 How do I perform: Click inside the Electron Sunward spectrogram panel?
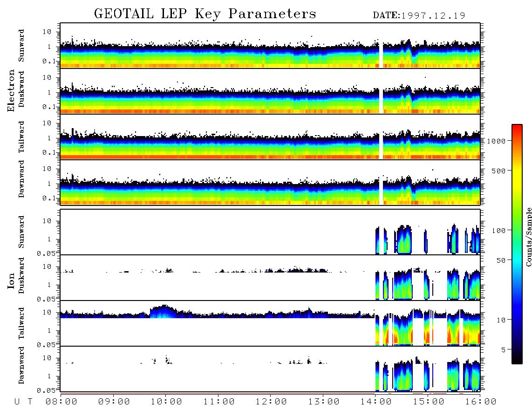[270, 46]
